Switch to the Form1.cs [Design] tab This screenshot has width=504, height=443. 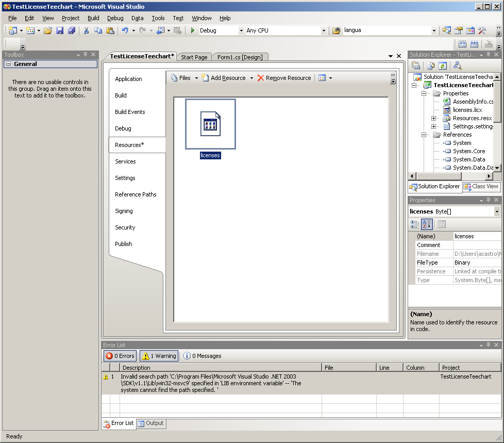(x=240, y=57)
